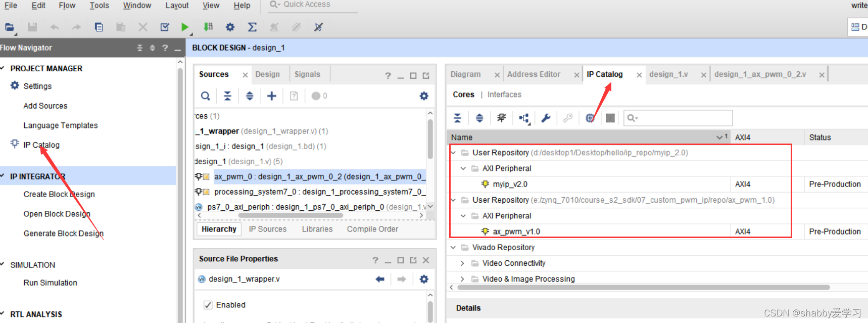Image resolution: width=868 pixels, height=323 pixels.
Task: Click Create Block Design
Action: [59, 194]
